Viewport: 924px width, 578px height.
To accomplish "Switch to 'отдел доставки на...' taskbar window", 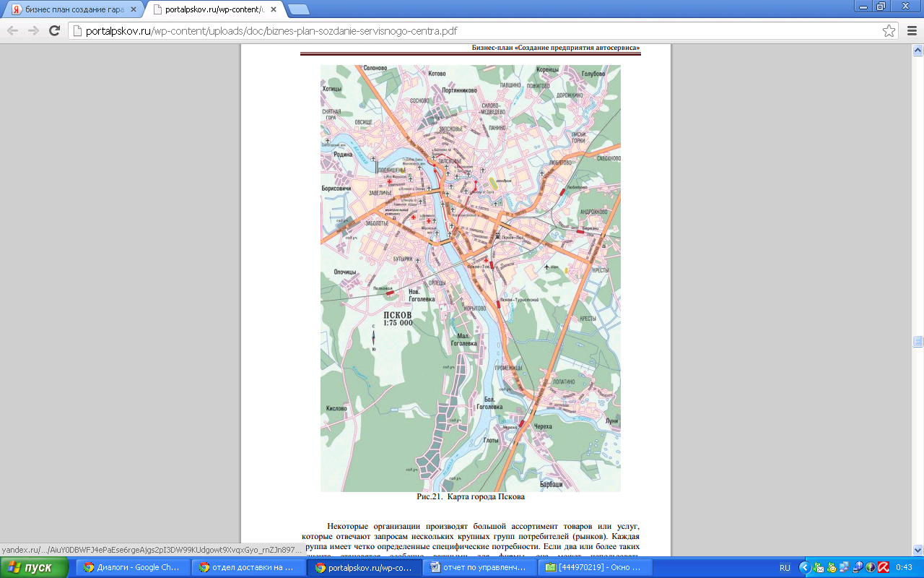I will point(248,567).
